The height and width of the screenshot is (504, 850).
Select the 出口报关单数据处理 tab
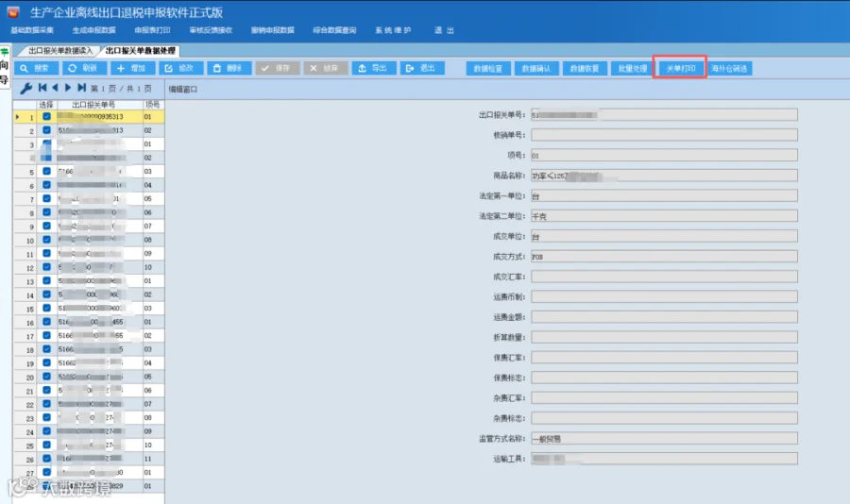pos(140,50)
